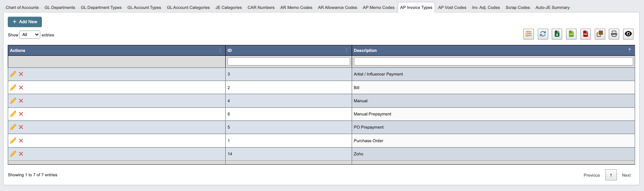Print the table using printer icon

pyautogui.click(x=614, y=34)
